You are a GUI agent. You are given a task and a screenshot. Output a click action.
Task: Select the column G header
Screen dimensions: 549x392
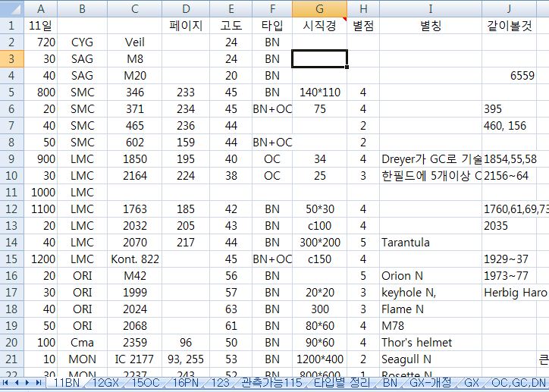coord(319,8)
